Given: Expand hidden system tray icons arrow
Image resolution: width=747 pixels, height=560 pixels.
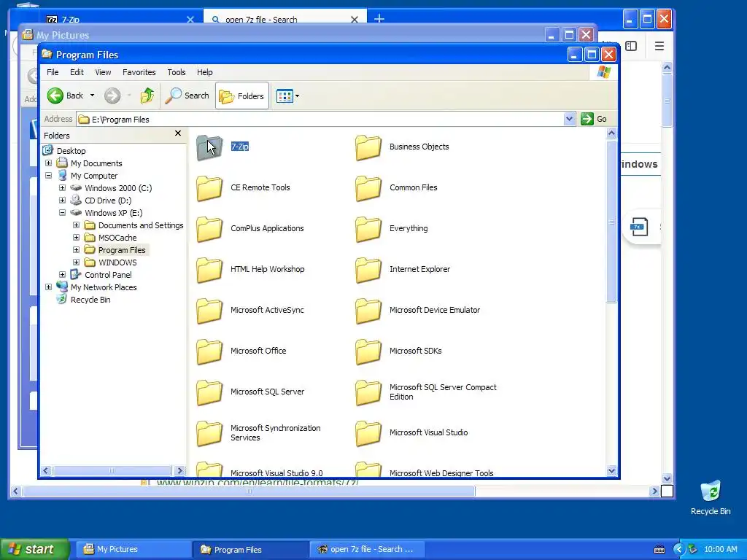Looking at the screenshot, I should [678, 550].
